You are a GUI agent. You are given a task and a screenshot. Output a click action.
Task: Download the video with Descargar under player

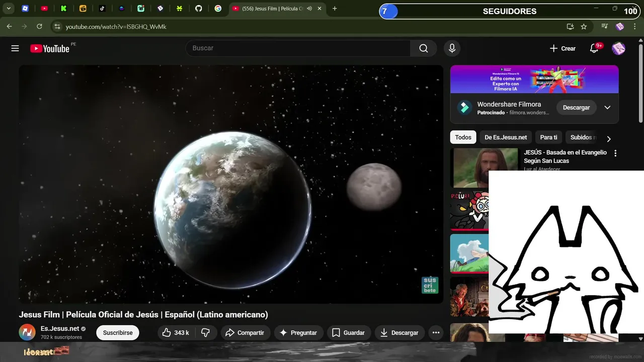point(399,333)
